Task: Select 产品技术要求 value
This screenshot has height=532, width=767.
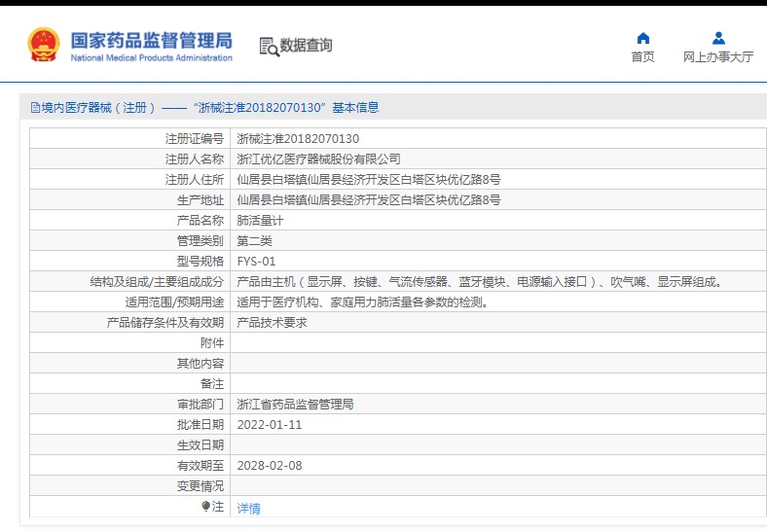Action: 272,323
